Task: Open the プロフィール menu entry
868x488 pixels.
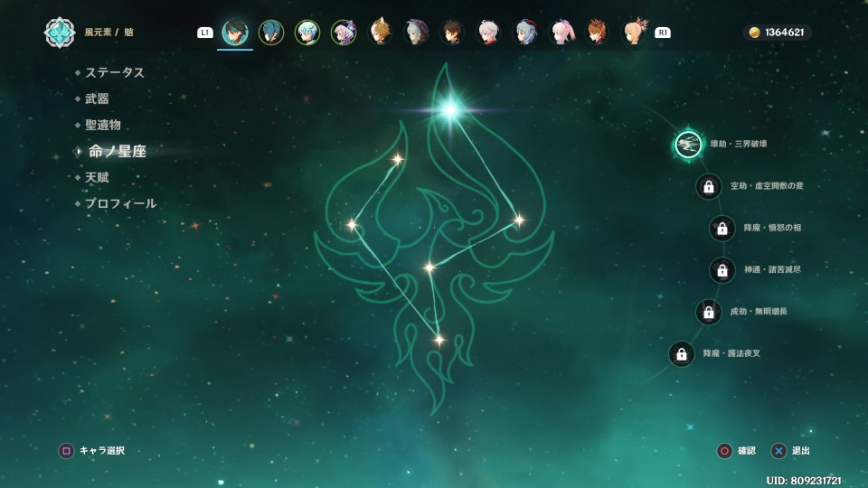Action: pyautogui.click(x=120, y=203)
